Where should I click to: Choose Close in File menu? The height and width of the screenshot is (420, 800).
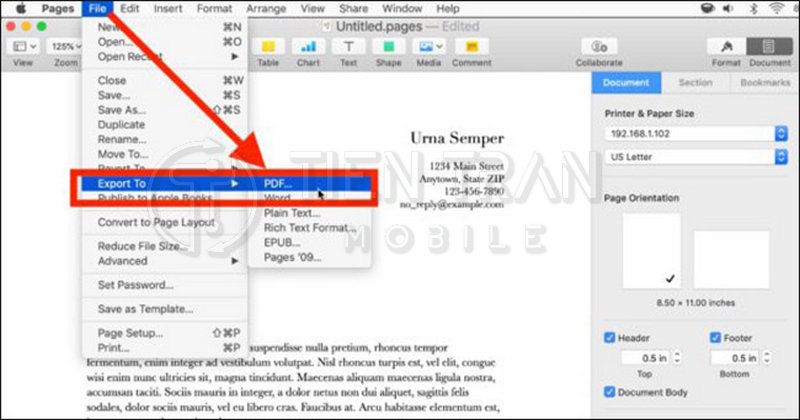[165, 80]
